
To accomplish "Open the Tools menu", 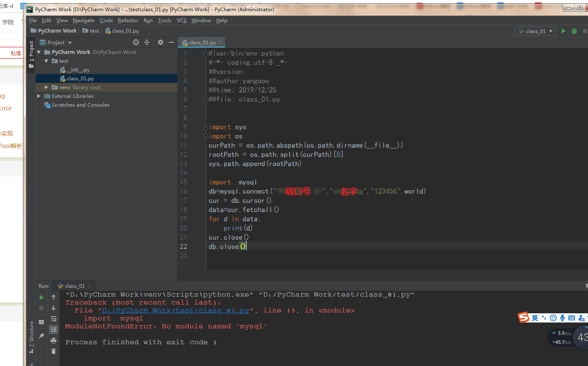I will coord(164,20).
